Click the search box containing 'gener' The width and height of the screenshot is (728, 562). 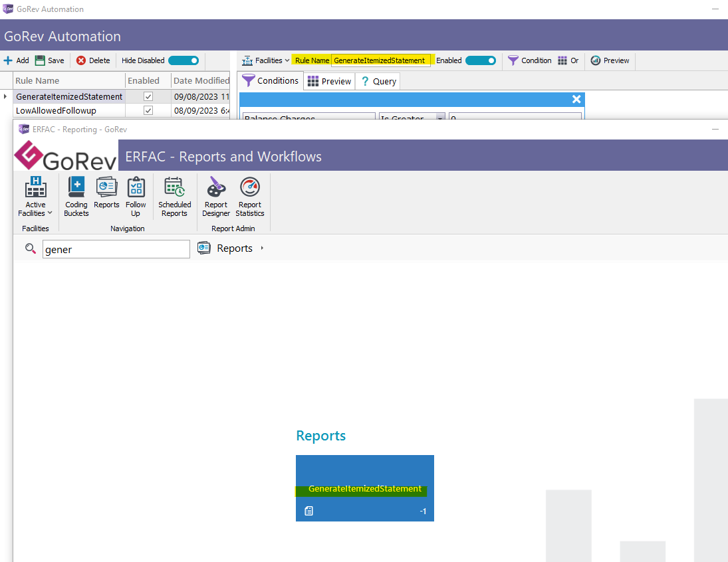(116, 249)
